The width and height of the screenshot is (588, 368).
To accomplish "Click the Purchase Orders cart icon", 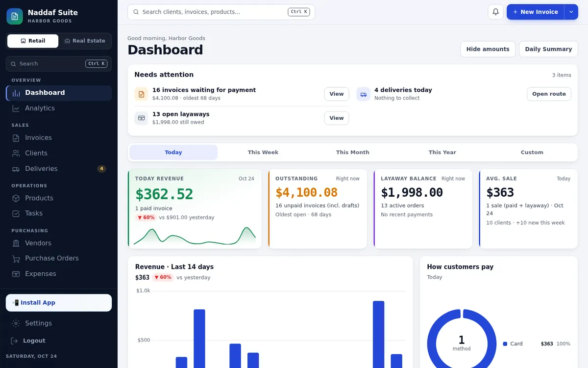I will tap(16, 259).
